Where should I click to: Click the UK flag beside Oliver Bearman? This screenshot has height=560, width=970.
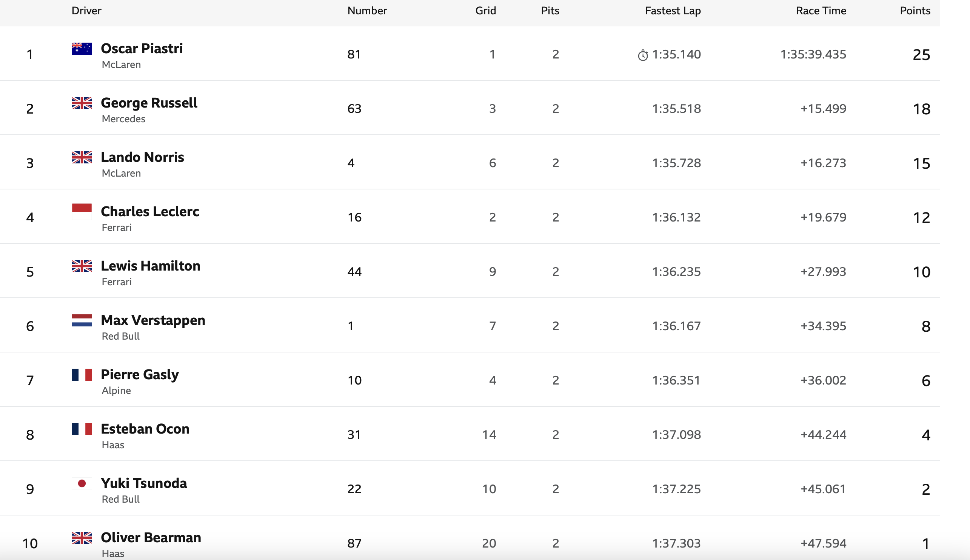pyautogui.click(x=82, y=538)
